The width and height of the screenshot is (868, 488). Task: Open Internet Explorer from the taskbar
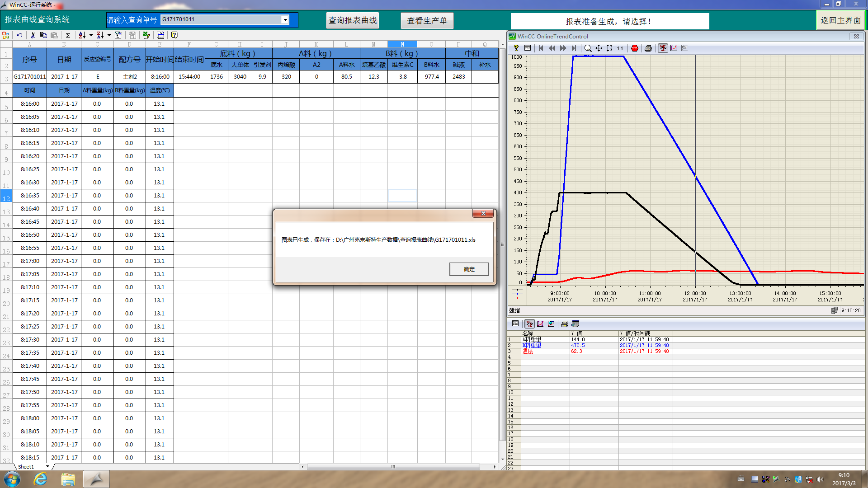click(x=41, y=479)
